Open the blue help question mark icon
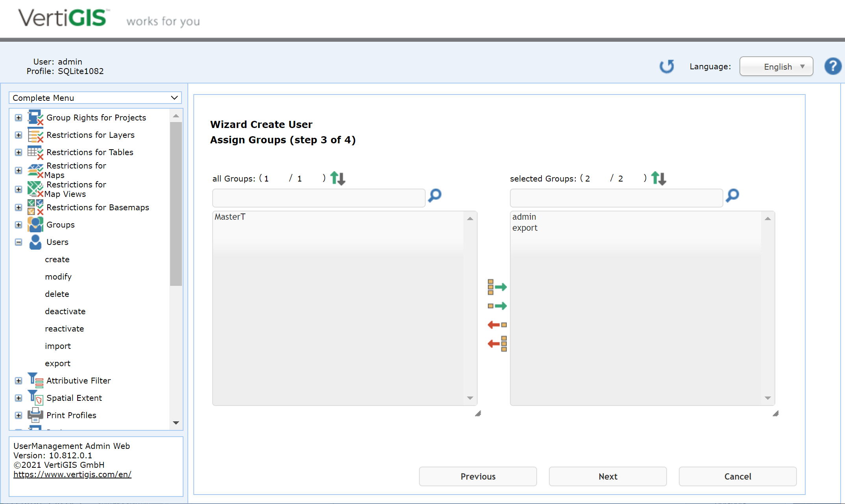Image resolution: width=845 pixels, height=504 pixels. click(833, 66)
